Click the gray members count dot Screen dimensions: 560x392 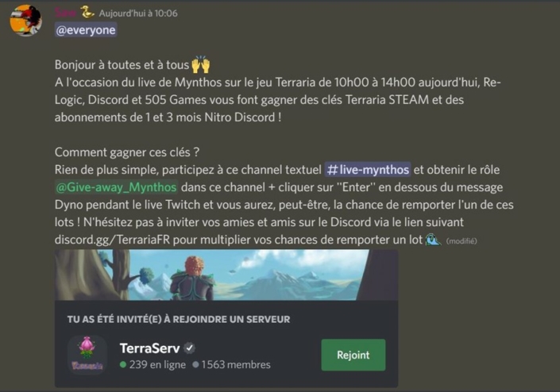(x=195, y=364)
